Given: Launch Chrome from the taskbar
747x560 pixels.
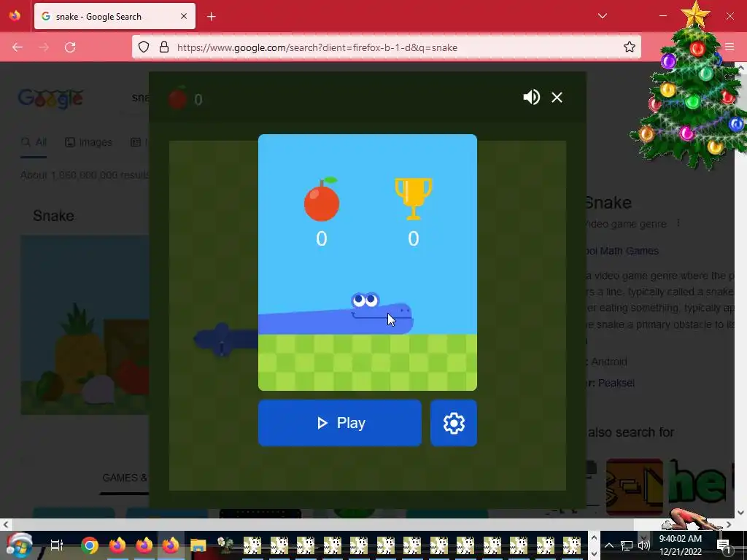Looking at the screenshot, I should pos(90,545).
